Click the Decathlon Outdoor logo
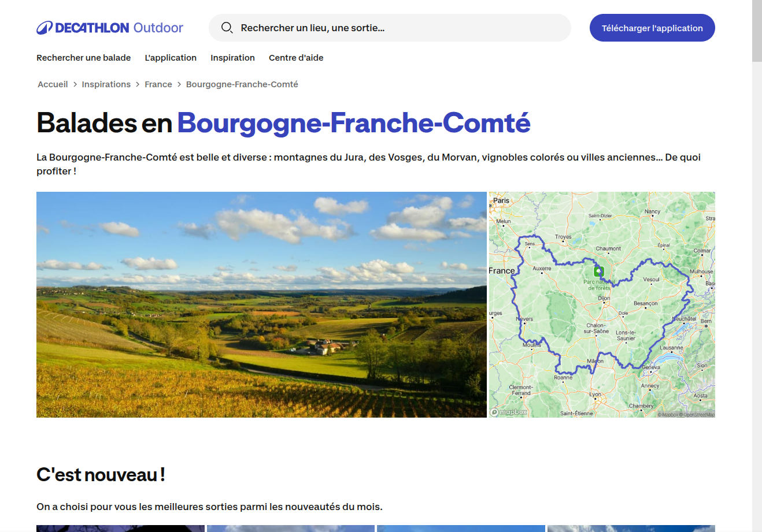 click(x=110, y=28)
